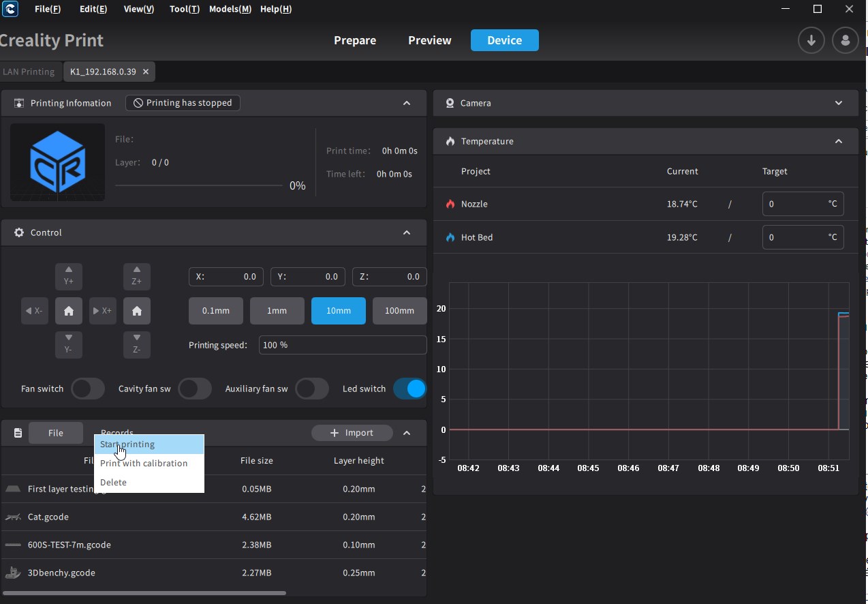Click the X- left arrow button
This screenshot has width=868, height=604.
pos(35,311)
